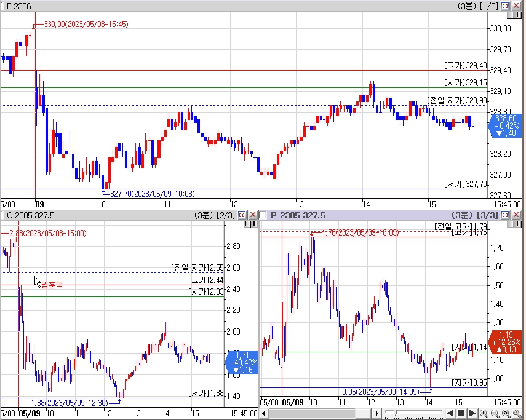Screen dimensions: 526x420
Task: Click the 05/09 date label in P 2305 chart
Action: [x=292, y=402]
